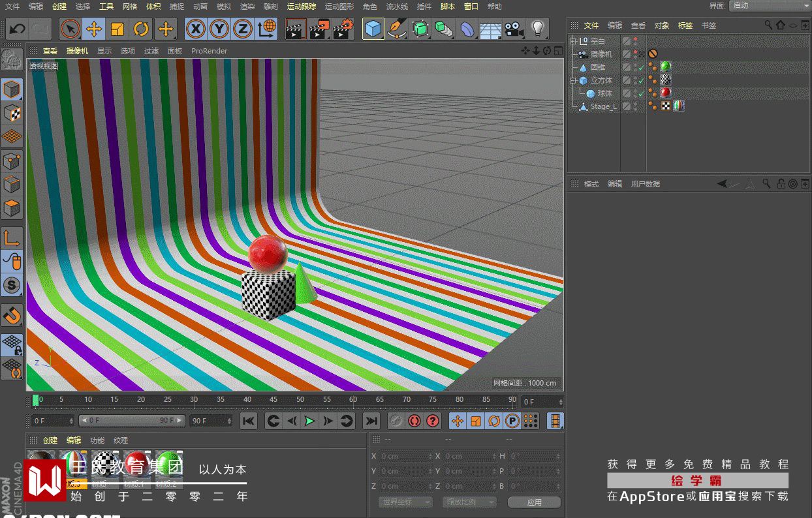Collapse the 立方体 object hierarchy
The height and width of the screenshot is (518, 812).
point(573,80)
